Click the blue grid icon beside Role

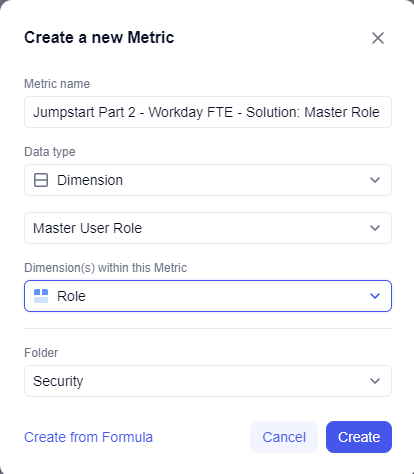tap(41, 296)
